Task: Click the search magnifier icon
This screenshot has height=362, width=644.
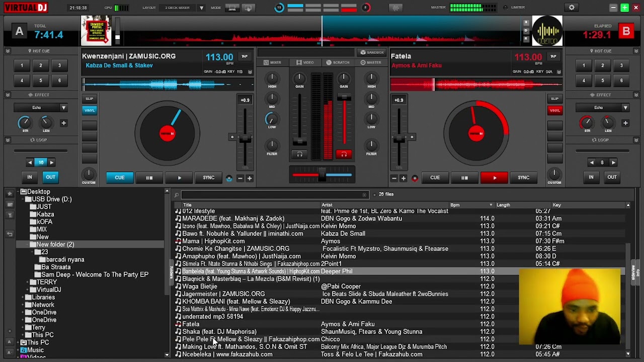Action: click(x=177, y=195)
